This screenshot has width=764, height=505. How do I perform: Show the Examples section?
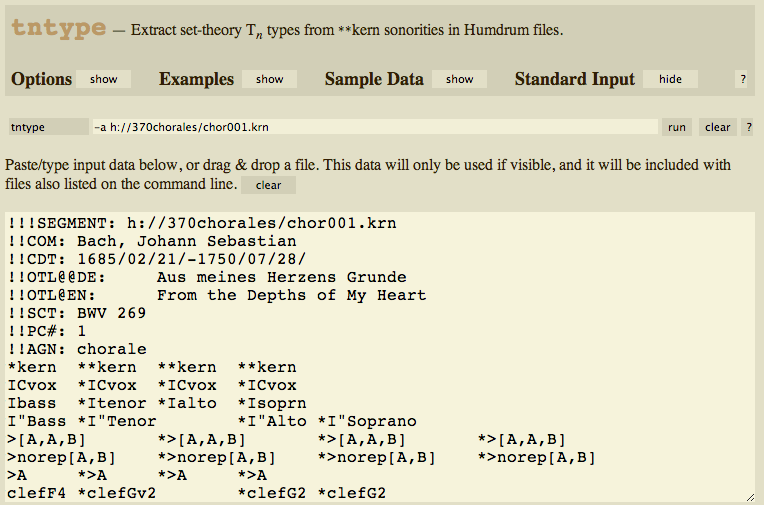click(x=269, y=79)
